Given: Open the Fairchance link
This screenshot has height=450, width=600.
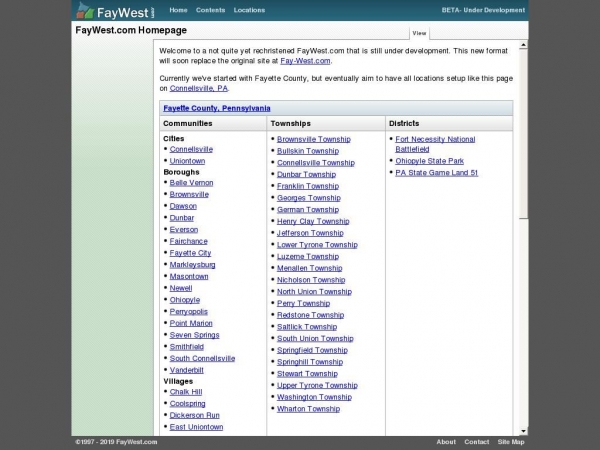Looking at the screenshot, I should (189, 241).
